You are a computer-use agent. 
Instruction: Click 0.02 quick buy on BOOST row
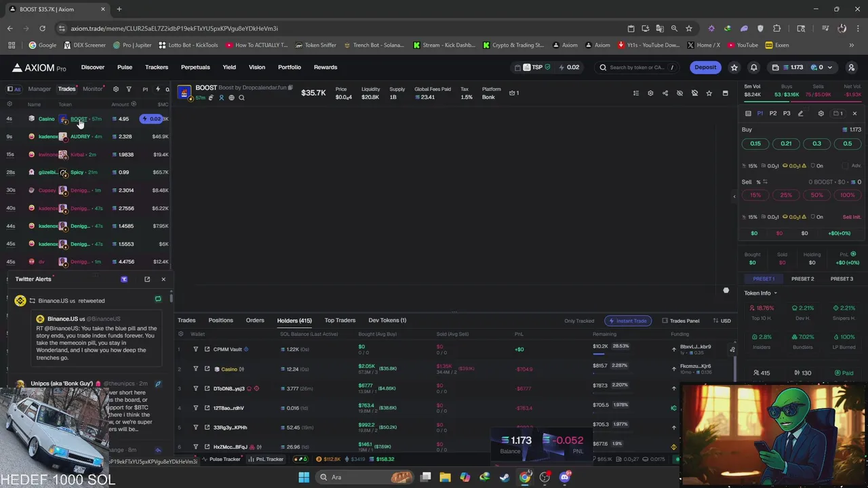pyautogui.click(x=152, y=119)
